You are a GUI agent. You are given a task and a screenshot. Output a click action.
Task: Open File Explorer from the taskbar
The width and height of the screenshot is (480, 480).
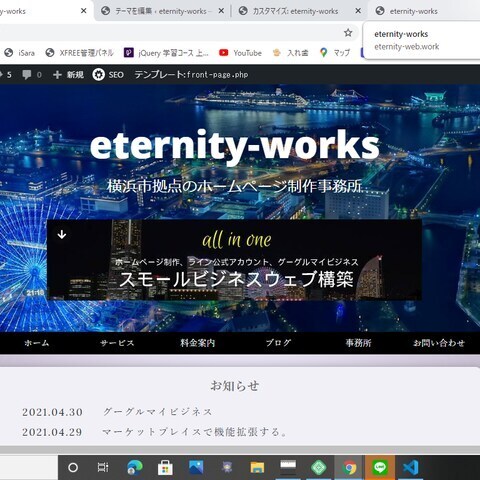[257, 468]
